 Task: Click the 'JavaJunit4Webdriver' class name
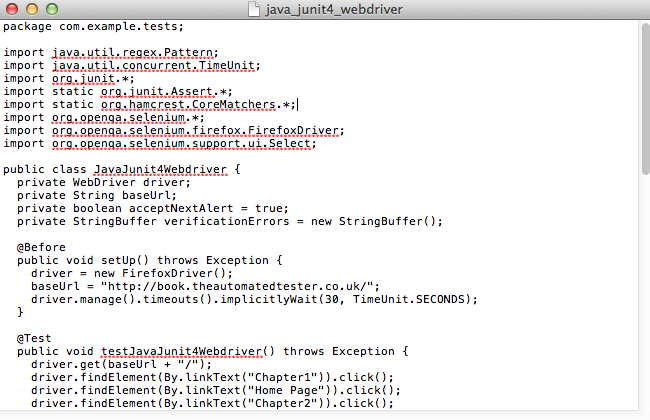(x=160, y=170)
